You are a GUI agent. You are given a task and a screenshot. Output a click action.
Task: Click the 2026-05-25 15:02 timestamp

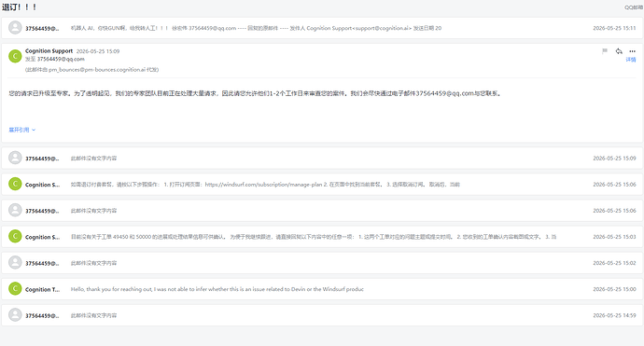[x=614, y=263]
